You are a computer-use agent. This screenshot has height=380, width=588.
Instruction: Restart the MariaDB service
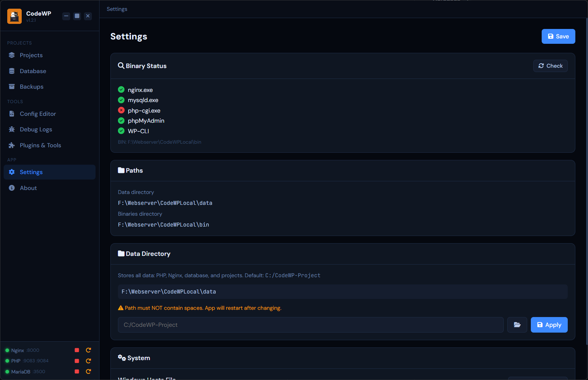tap(88, 372)
